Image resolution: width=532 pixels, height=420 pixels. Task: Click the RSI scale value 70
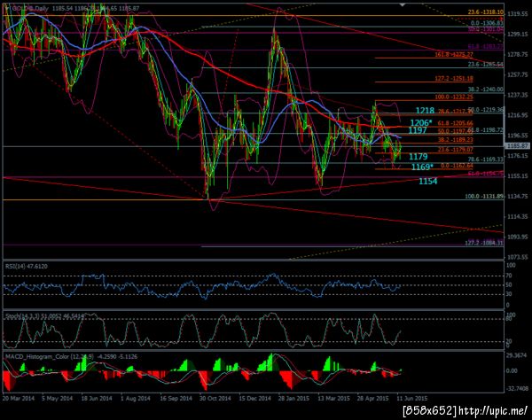510,276
